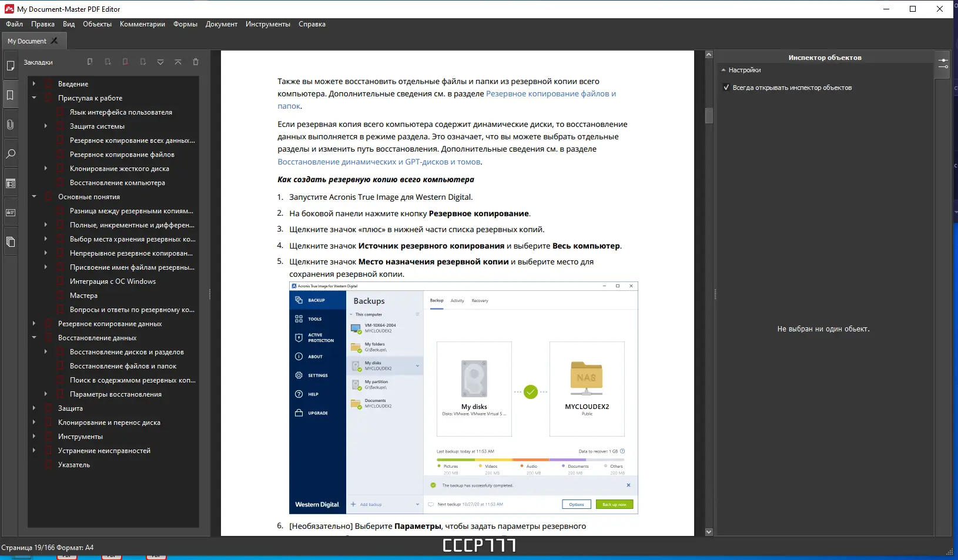Delete bookmark using the trash icon
Image resolution: width=958 pixels, height=560 pixels.
[196, 62]
